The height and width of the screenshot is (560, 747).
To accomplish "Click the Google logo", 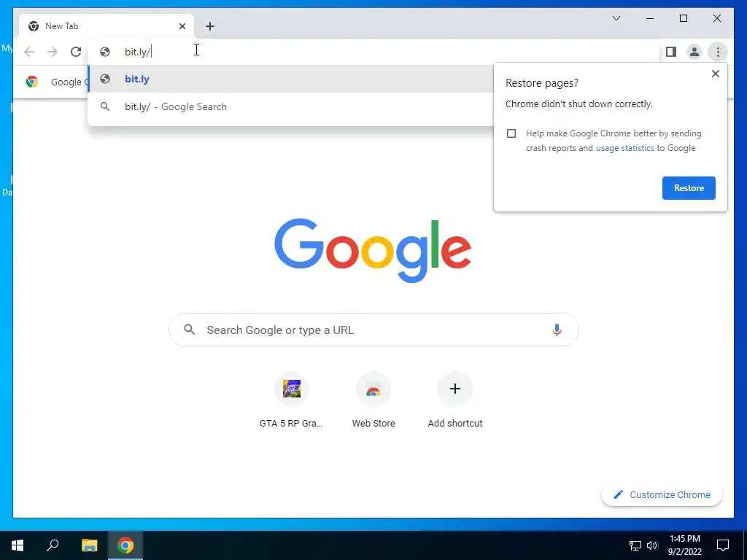I will click(373, 250).
